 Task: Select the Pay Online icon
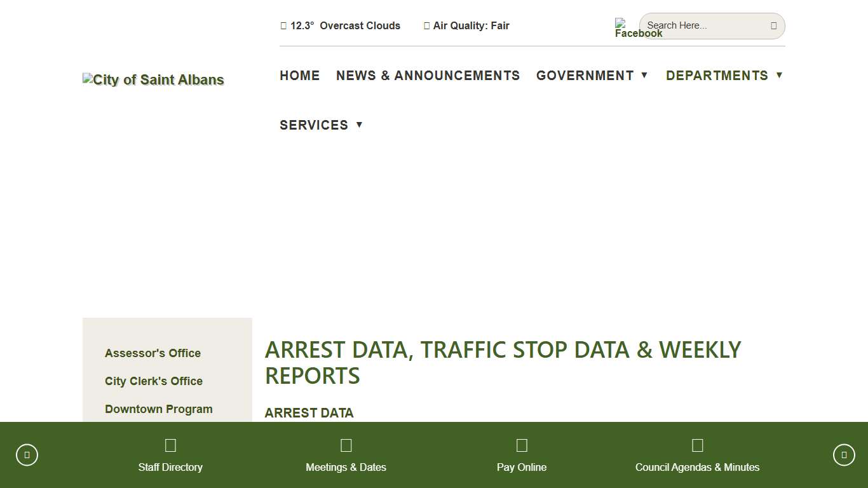pos(522,445)
